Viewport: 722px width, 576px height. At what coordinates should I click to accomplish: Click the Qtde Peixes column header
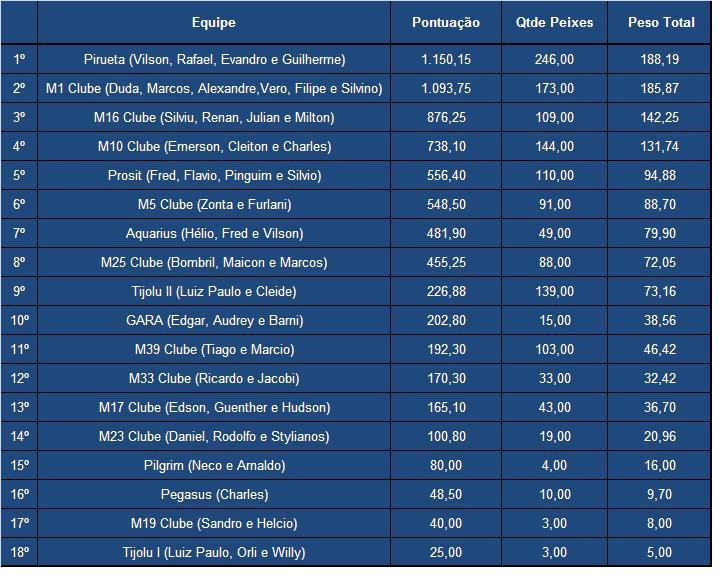point(554,22)
